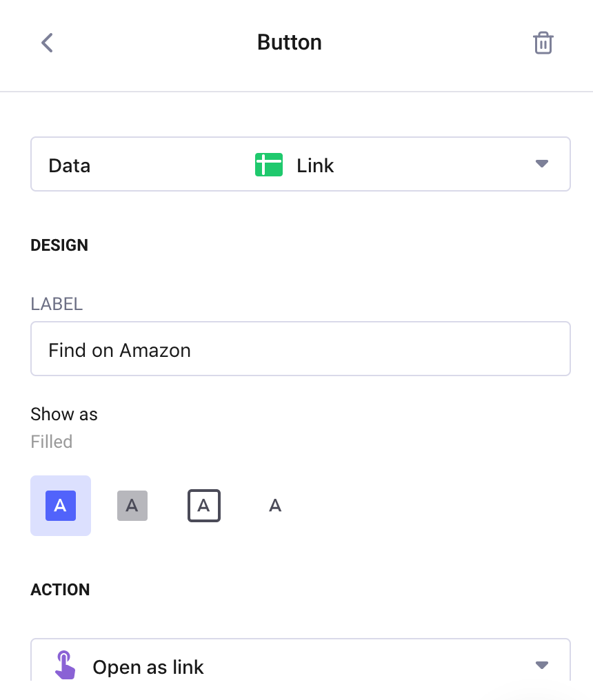Click the LABEL field caption
The width and height of the screenshot is (593, 700).
tap(57, 304)
